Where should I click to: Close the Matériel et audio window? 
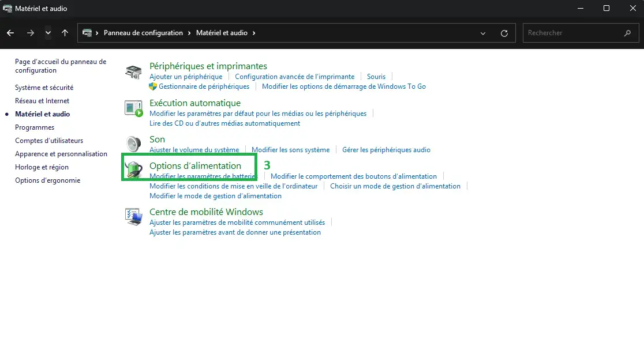pos(632,8)
